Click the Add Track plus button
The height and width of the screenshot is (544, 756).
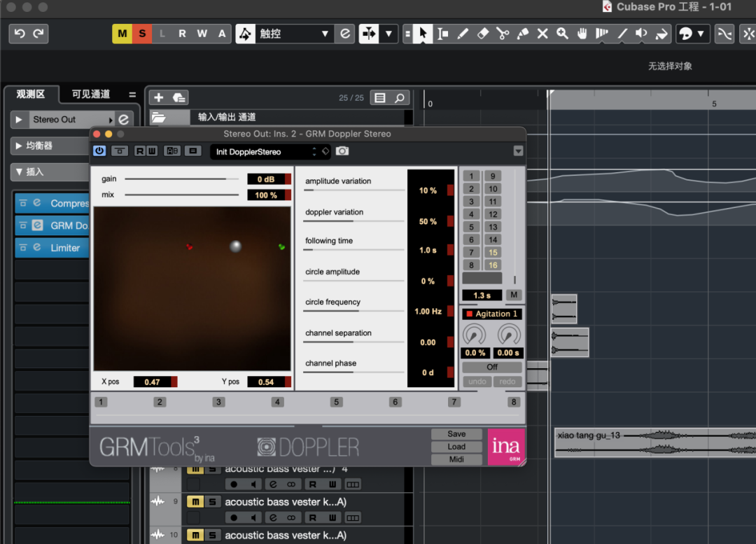click(x=159, y=98)
